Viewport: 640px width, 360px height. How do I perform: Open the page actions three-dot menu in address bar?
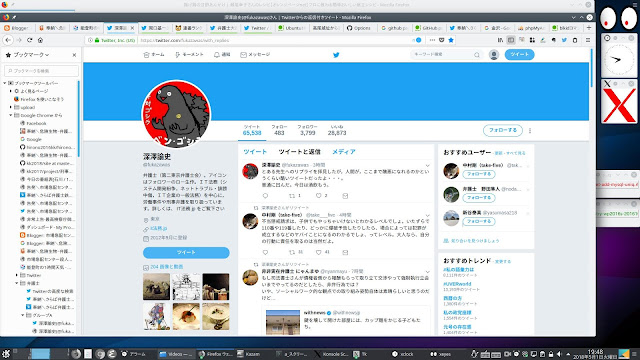coord(432,40)
